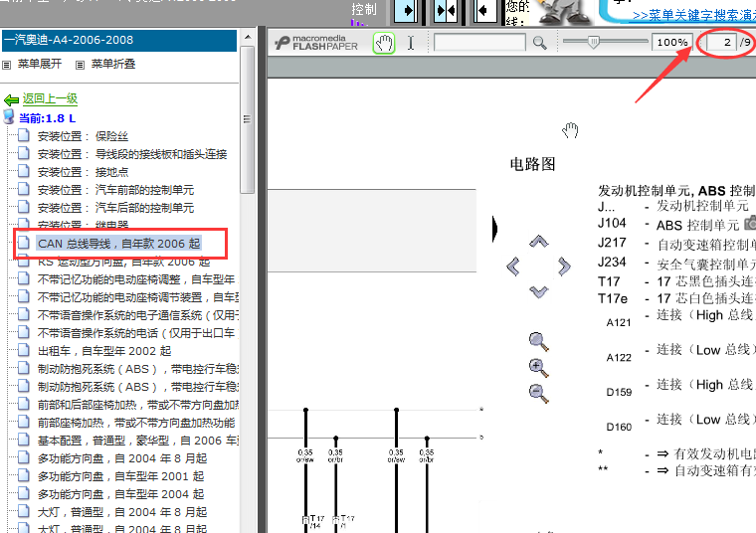Open the 菜单关键字搜索 link
Viewport: 756px width, 533px height.
(694, 16)
